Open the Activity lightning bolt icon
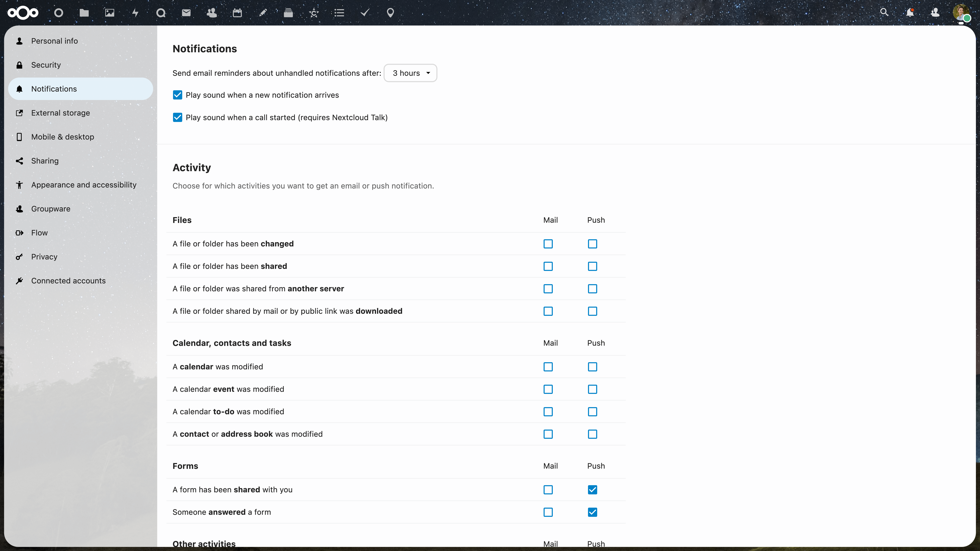Image resolution: width=980 pixels, height=551 pixels. (135, 13)
